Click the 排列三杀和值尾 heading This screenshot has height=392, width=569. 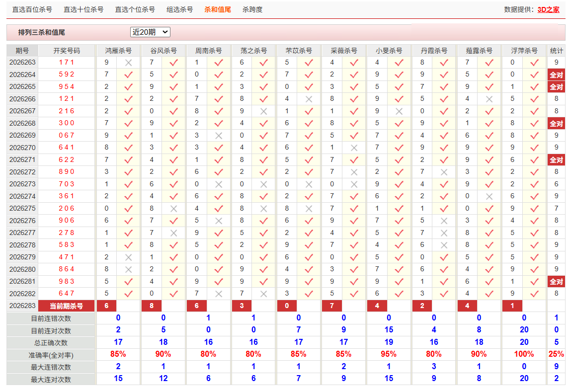coord(41,32)
